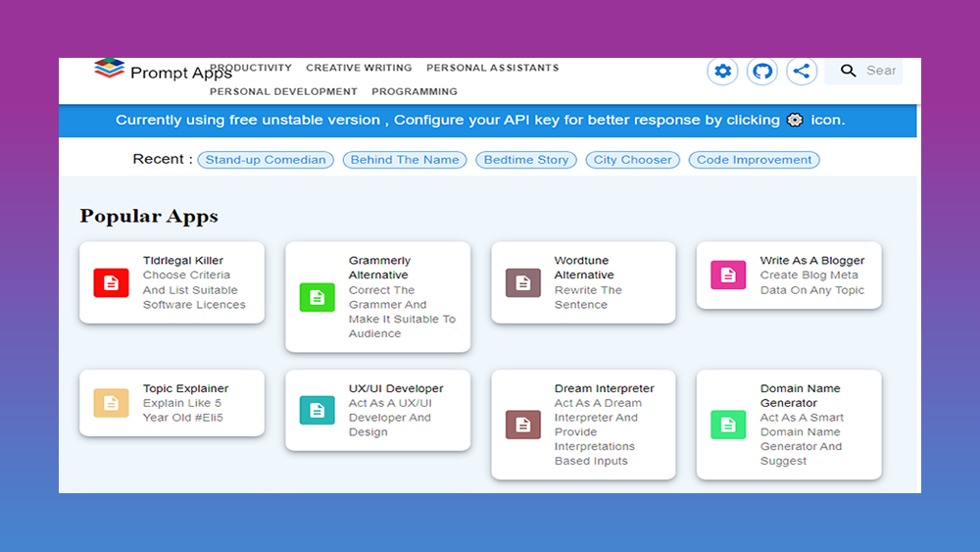Click the Prompt Apps stacked-layers logo
Image resolution: width=980 pixels, height=552 pixels.
[x=109, y=69]
